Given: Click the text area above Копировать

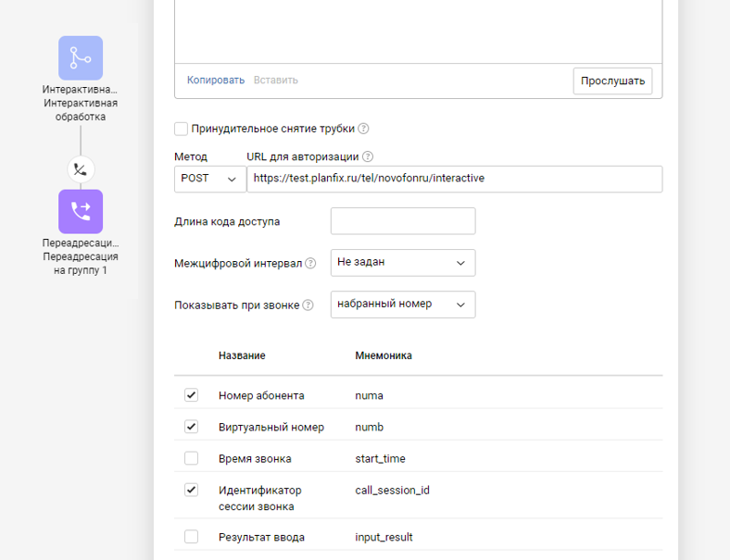Looking at the screenshot, I should pyautogui.click(x=418, y=31).
